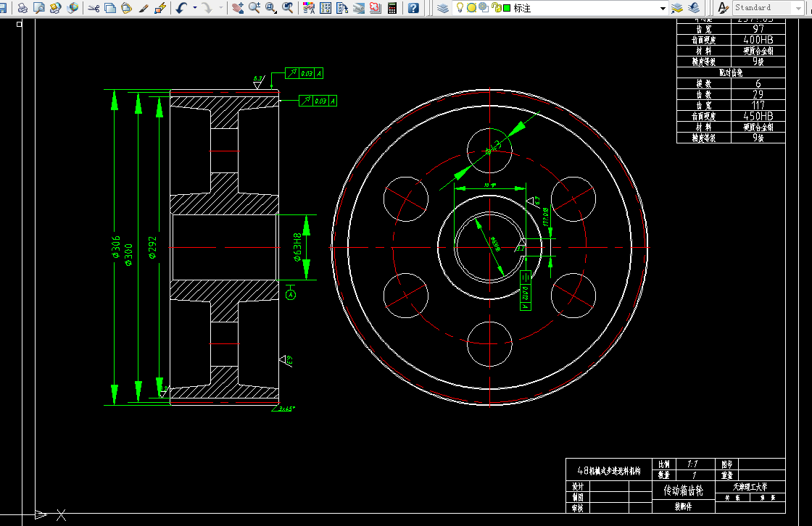812x526 pixels.
Task: Click the 装配件 title block cell
Action: click(x=683, y=507)
